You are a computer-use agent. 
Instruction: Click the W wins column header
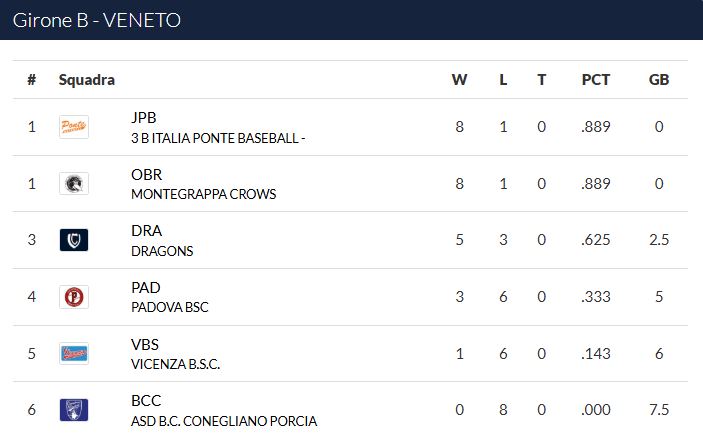[459, 80]
